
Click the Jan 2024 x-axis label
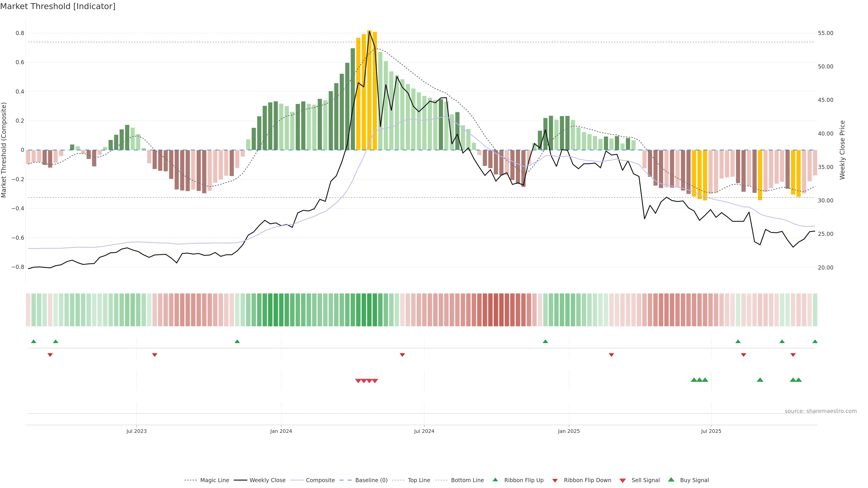(281, 431)
